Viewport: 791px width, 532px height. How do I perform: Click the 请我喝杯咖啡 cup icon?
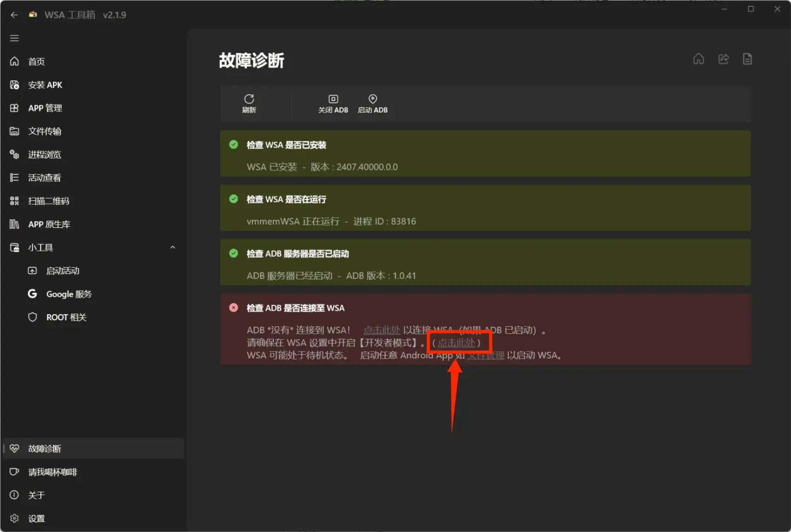coord(14,472)
